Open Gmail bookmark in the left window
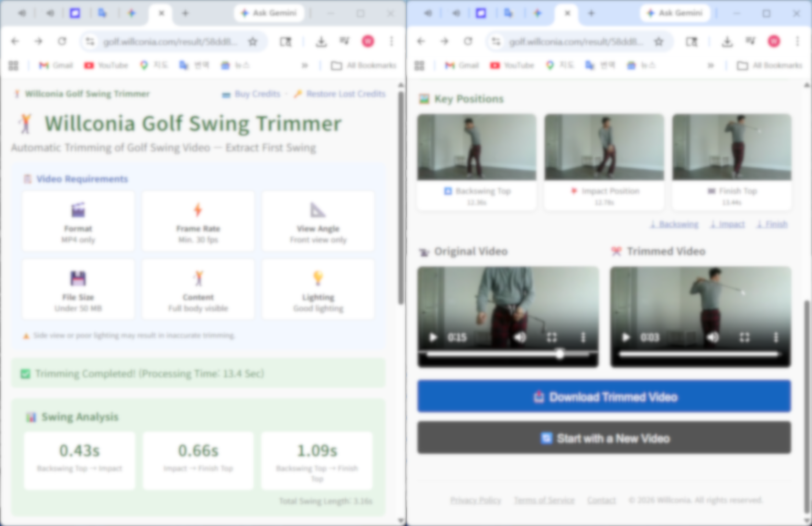812x526 pixels. coord(56,65)
